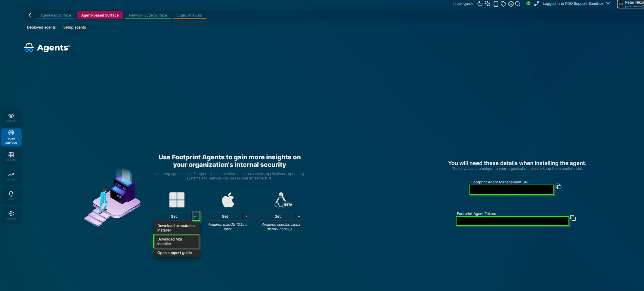Switch to Agentless Surface tab
Viewport: 644px width, 291px height.
[56, 15]
